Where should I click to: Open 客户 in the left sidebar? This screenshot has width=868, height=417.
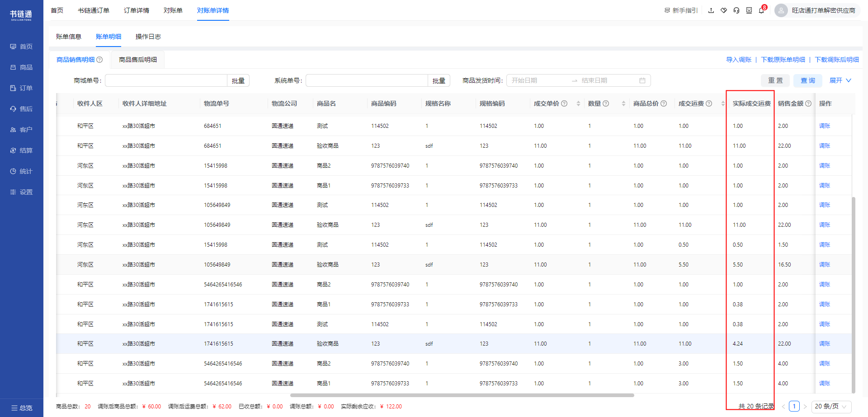(21, 130)
